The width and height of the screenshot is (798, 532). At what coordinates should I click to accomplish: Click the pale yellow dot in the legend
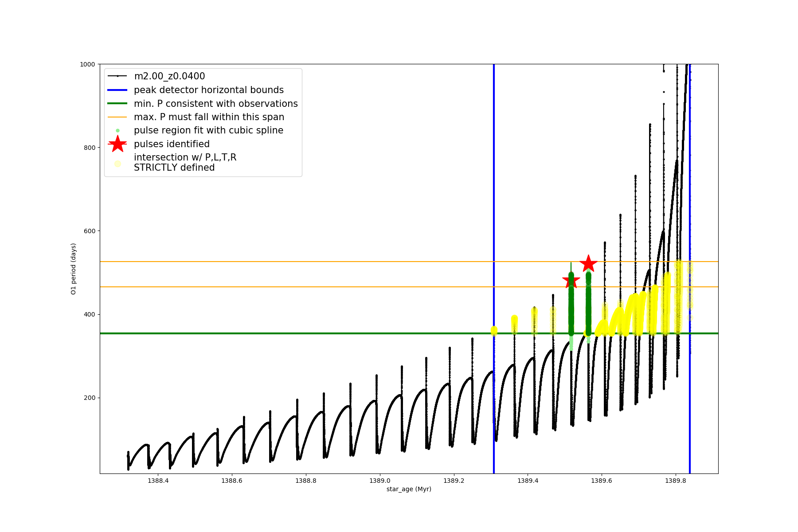coord(117,164)
